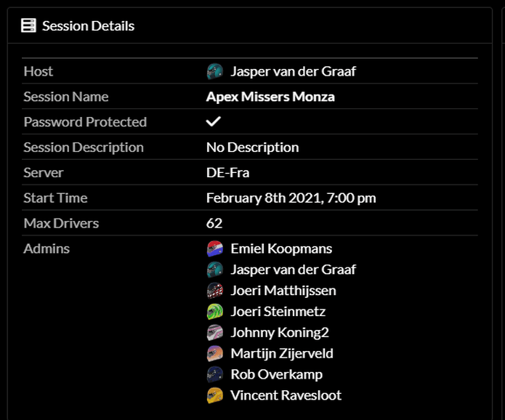Click Emiel Koopmans' red-blue helmet icon
This screenshot has width=505, height=420.
click(x=215, y=249)
